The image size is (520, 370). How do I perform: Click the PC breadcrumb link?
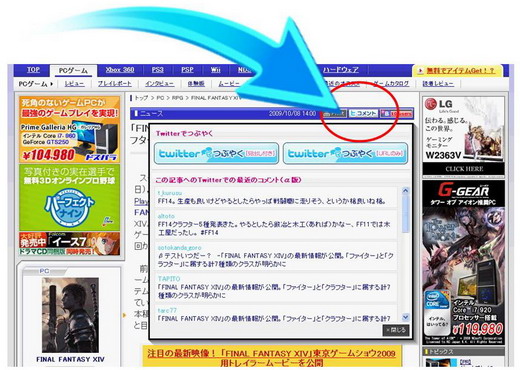(x=160, y=98)
